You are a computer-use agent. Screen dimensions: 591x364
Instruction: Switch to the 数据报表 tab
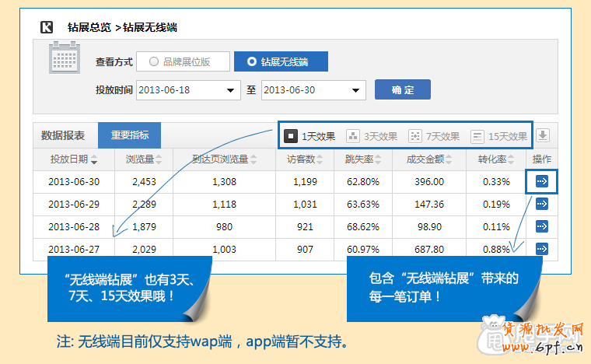coord(63,135)
